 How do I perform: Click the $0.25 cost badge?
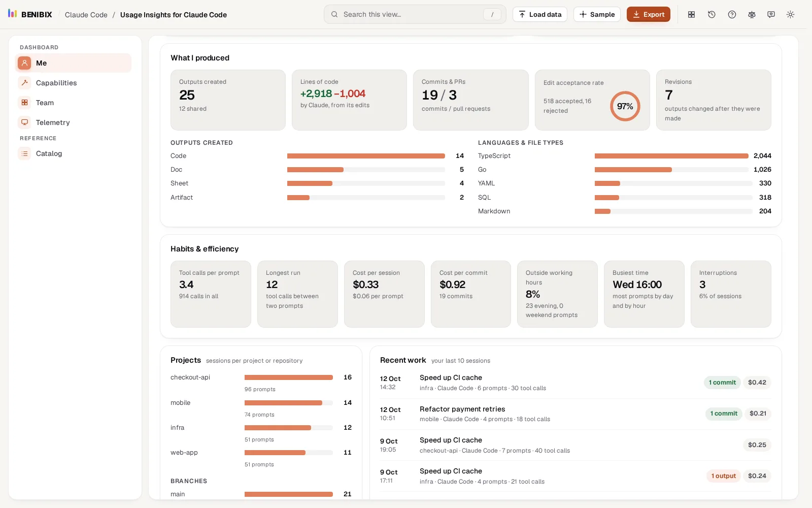(x=757, y=445)
